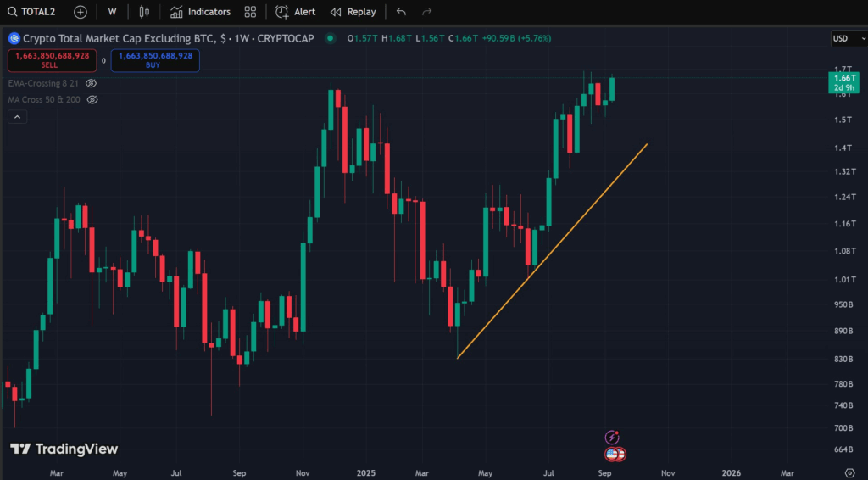Toggle visibility of MA Cross 50 & 200

92,100
